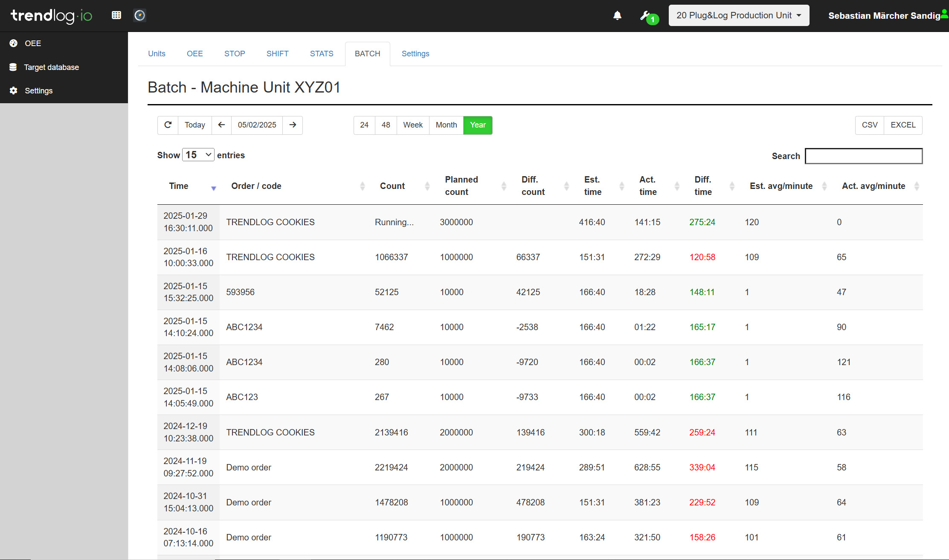Screen dimensions: 949x560
Task: Click order code 593956
Action: point(240,292)
